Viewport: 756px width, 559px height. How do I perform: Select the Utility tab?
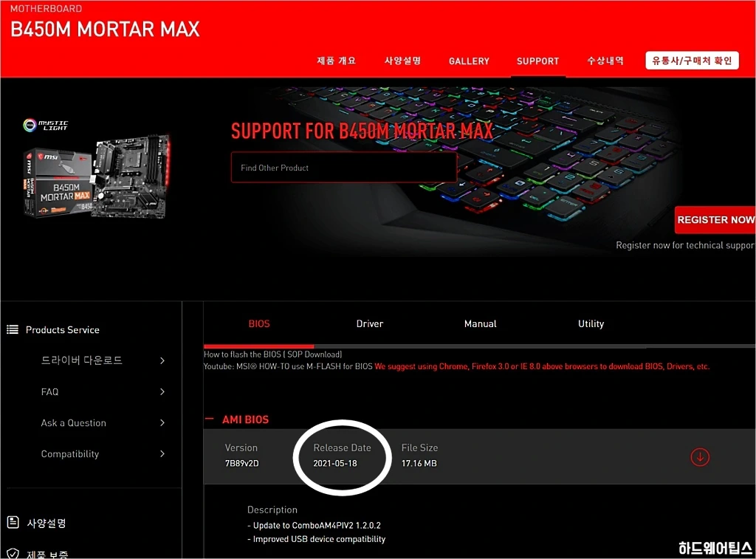[x=591, y=324]
